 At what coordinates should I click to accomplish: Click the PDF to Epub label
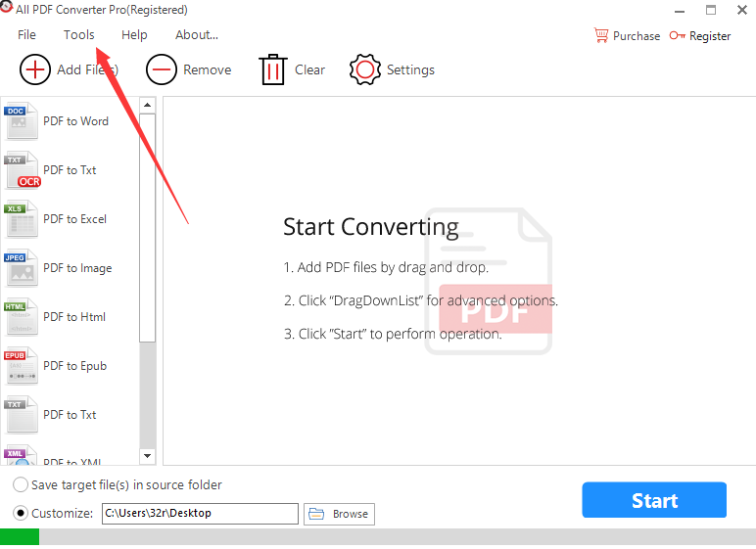point(74,366)
